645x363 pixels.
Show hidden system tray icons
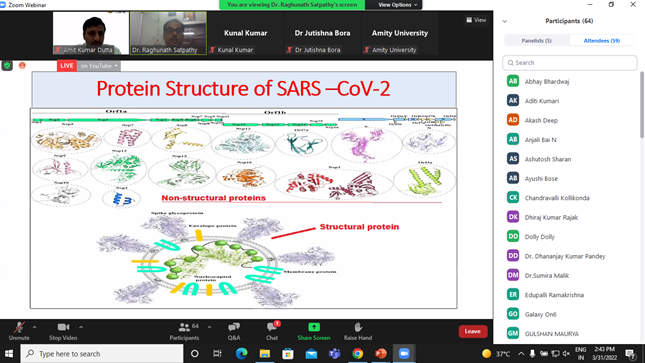click(521, 354)
